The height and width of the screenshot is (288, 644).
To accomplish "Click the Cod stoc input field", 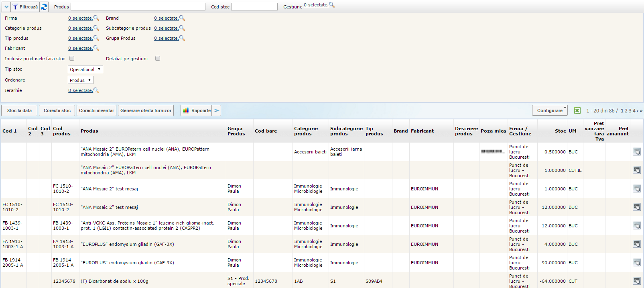I will [x=254, y=7].
